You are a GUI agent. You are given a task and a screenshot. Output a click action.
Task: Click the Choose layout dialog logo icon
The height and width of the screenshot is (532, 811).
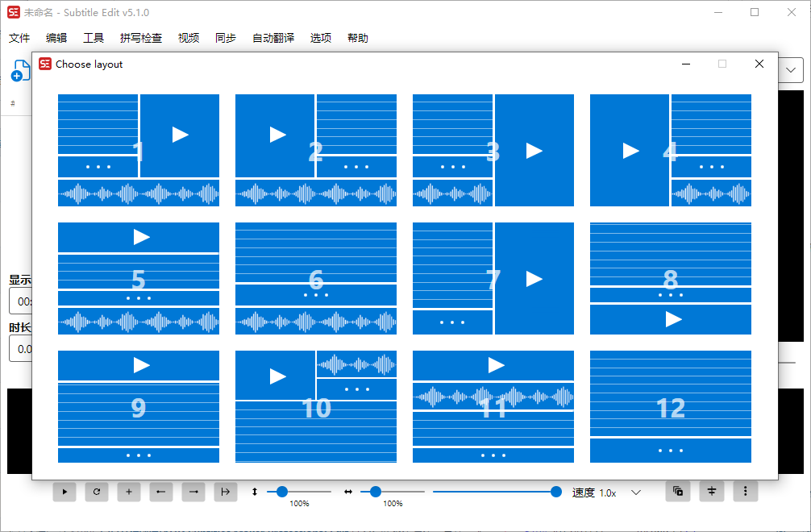click(x=45, y=64)
